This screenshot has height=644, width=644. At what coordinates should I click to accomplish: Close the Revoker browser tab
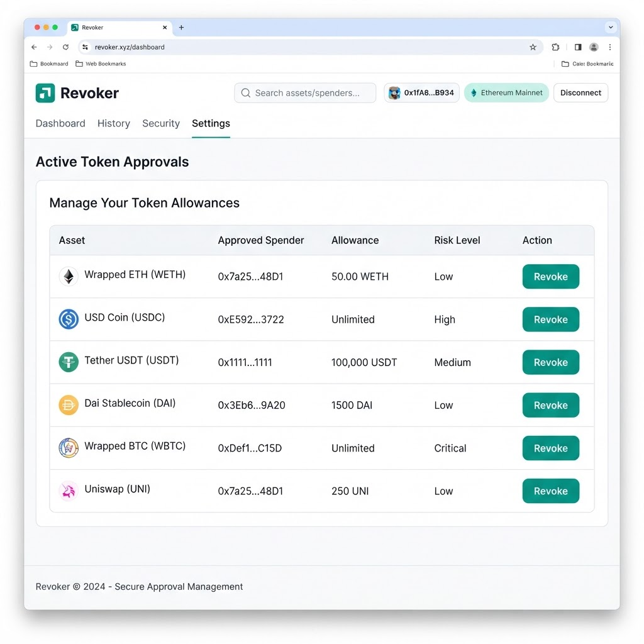[x=165, y=28]
